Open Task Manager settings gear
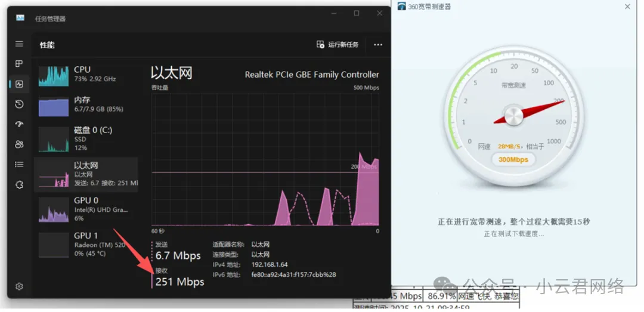This screenshot has height=312, width=644. (x=19, y=286)
